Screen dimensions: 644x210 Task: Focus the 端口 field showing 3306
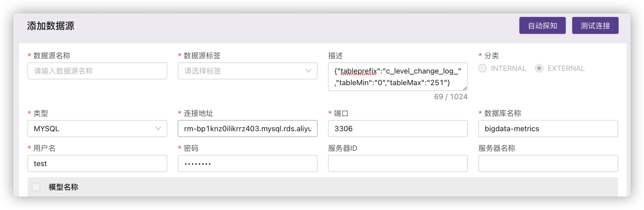(x=397, y=129)
